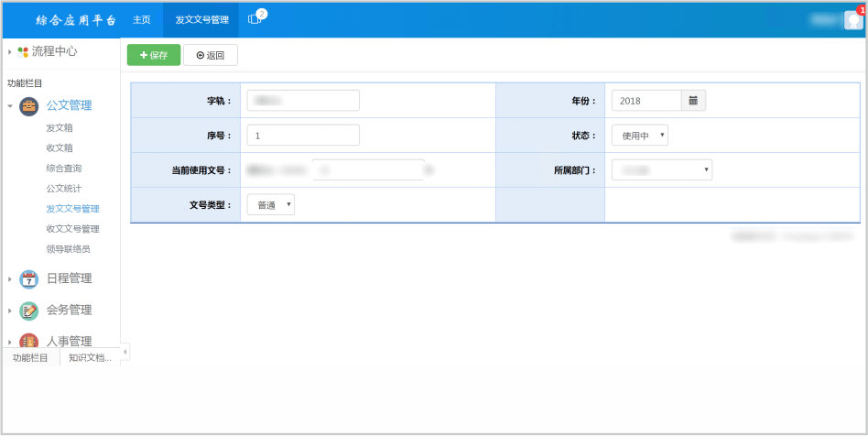868x436 pixels.
Task: Click the 会务管理 notepad icon
Action: [x=28, y=311]
